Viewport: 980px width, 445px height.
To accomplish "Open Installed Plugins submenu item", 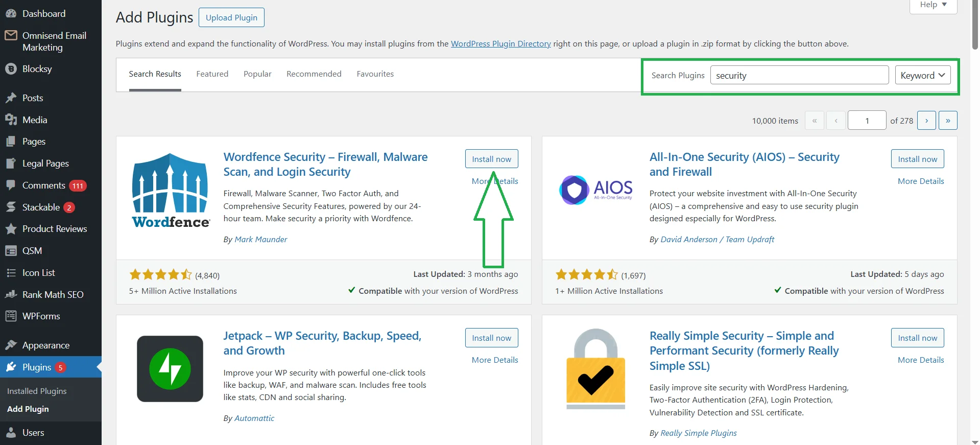I will [37, 391].
